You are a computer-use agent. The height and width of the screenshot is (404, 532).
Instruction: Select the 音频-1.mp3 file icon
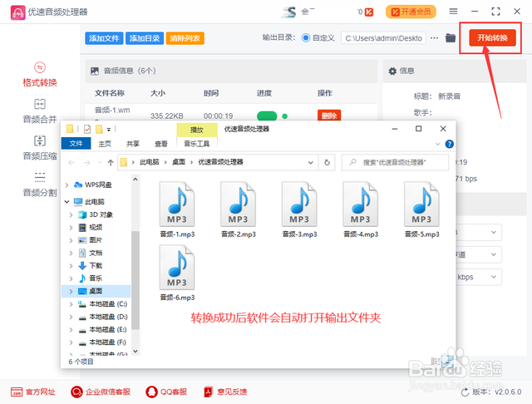pos(177,204)
